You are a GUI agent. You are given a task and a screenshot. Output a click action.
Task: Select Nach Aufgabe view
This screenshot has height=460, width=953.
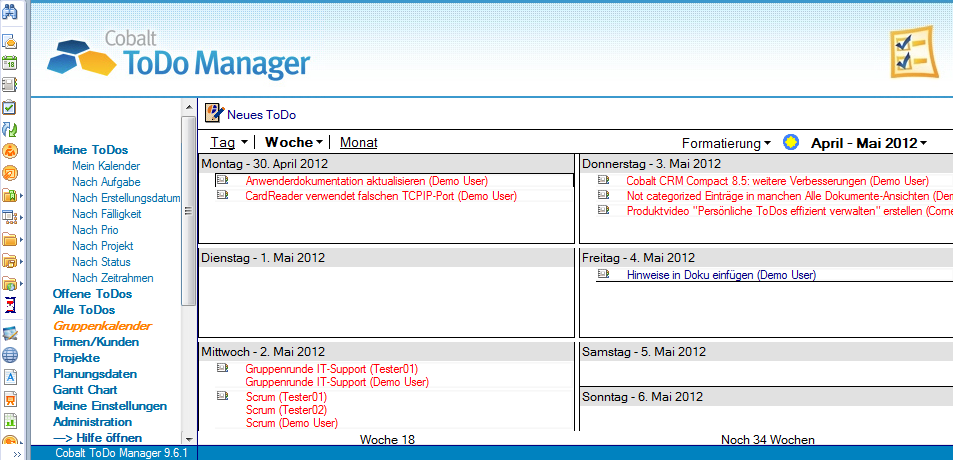(x=106, y=182)
